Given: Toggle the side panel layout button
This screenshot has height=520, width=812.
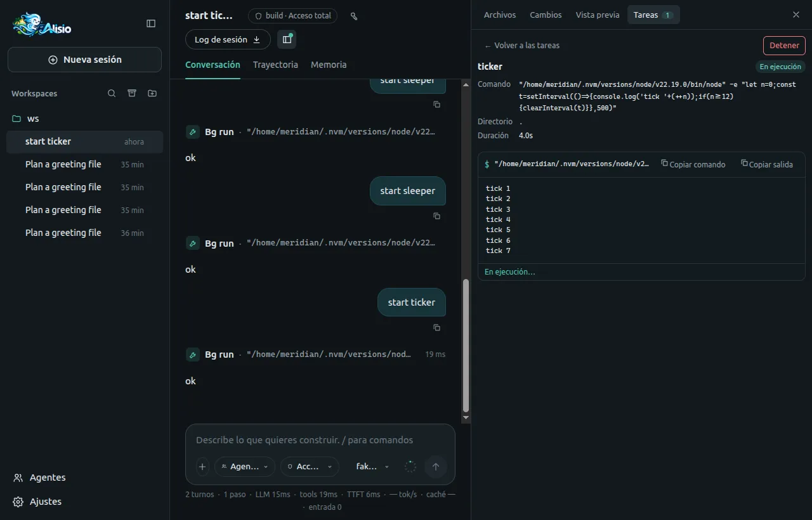Looking at the screenshot, I should pyautogui.click(x=287, y=39).
